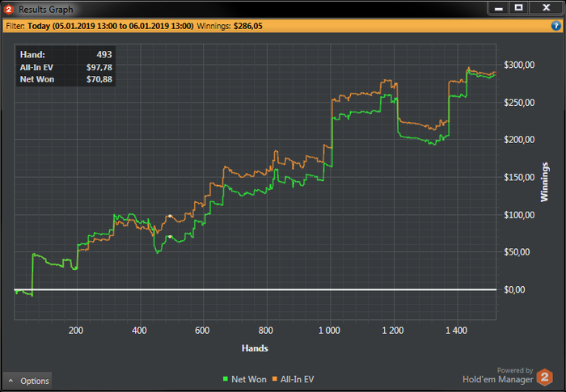
Task: Click the $150,00 axis label
Action: point(519,177)
